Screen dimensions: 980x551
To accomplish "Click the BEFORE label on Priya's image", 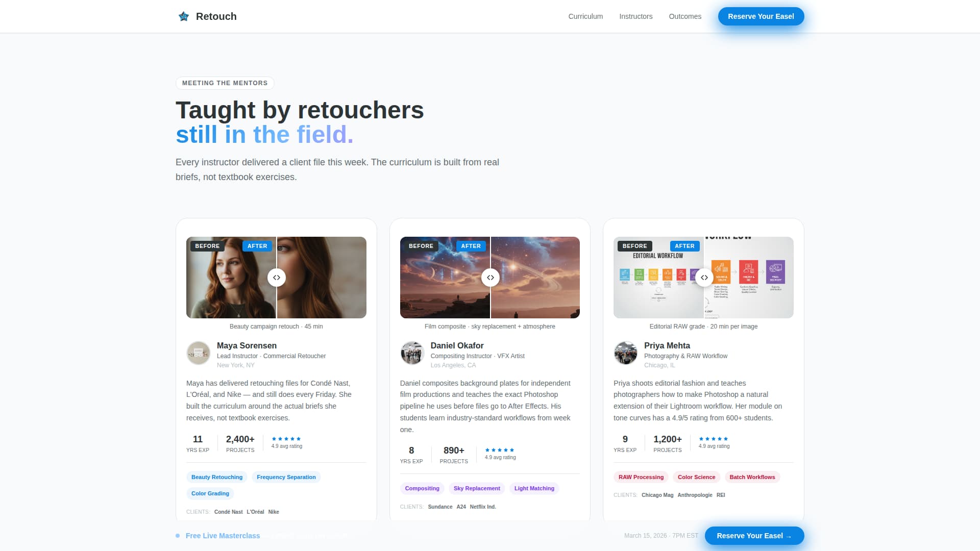I will tap(634, 246).
